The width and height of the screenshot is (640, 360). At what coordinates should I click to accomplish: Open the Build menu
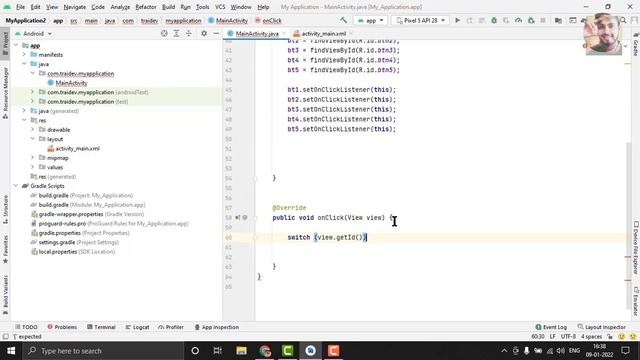[169, 7]
